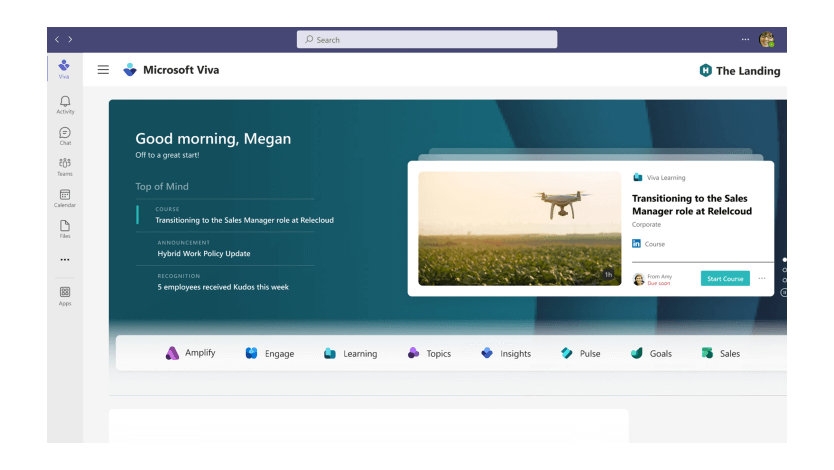
Task: Click the From Amy sender avatar
Action: point(639,279)
